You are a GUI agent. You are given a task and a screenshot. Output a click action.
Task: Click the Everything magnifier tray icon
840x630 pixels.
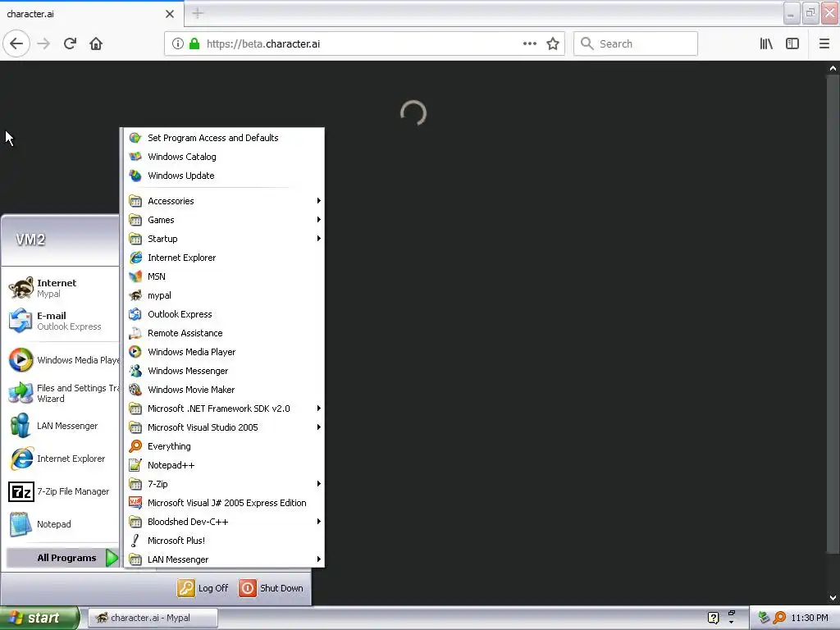click(x=779, y=618)
